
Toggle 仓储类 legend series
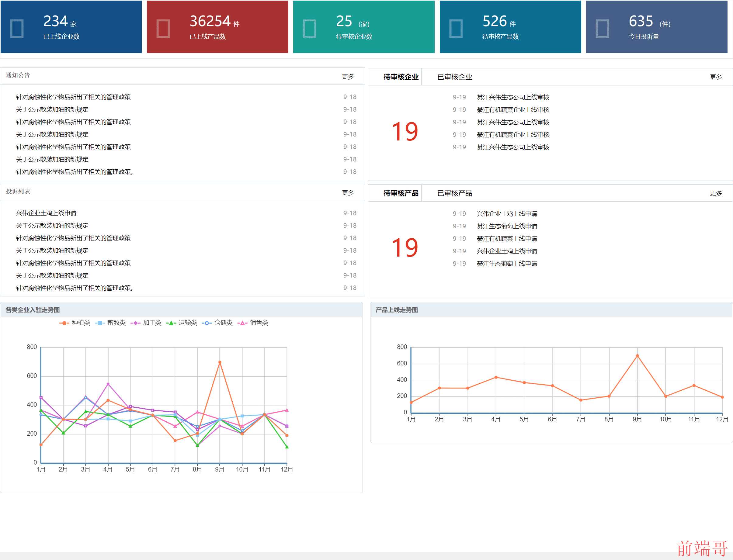pyautogui.click(x=217, y=323)
